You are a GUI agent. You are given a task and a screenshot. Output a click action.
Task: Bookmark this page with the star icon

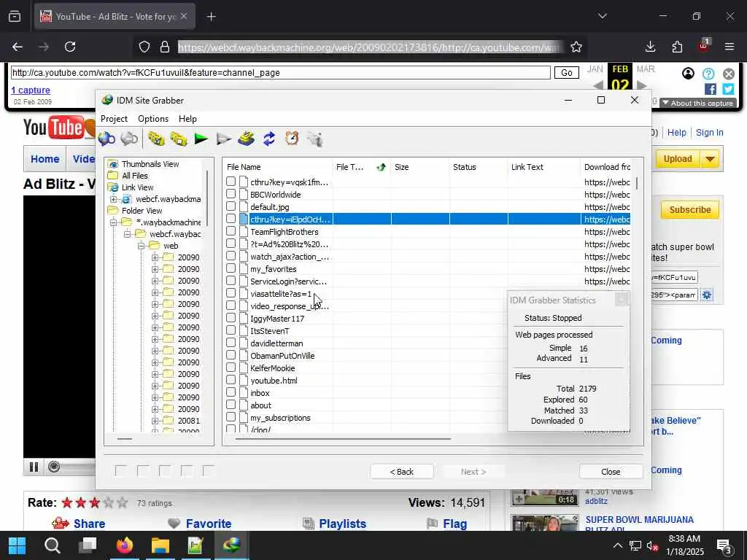click(x=576, y=47)
